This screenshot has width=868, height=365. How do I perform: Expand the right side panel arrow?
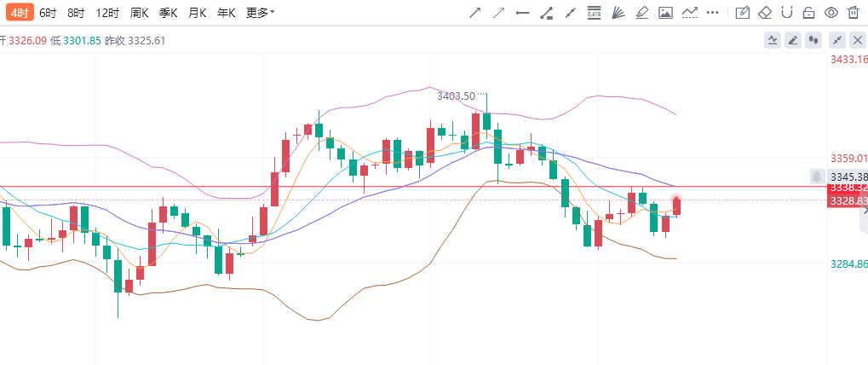coord(865,210)
